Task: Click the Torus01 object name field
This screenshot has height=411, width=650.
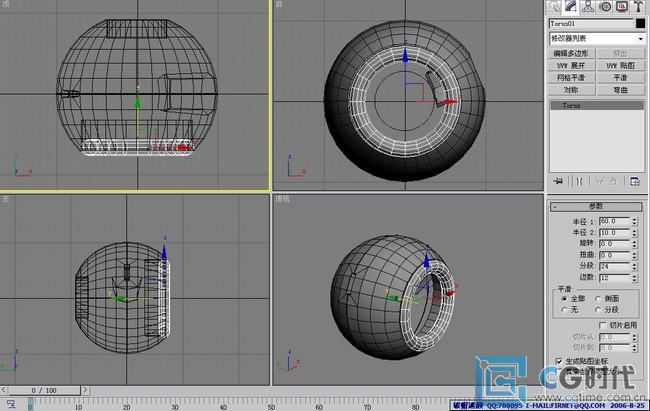Action: [592, 24]
